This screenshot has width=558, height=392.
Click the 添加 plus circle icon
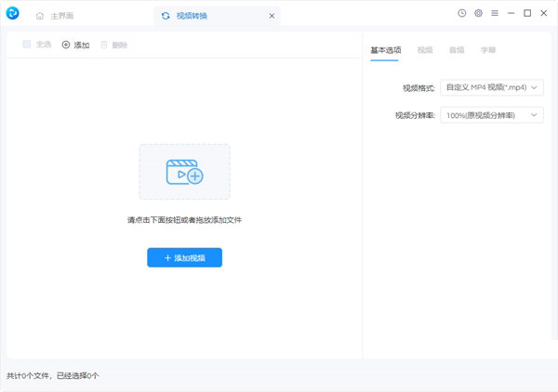pos(66,45)
